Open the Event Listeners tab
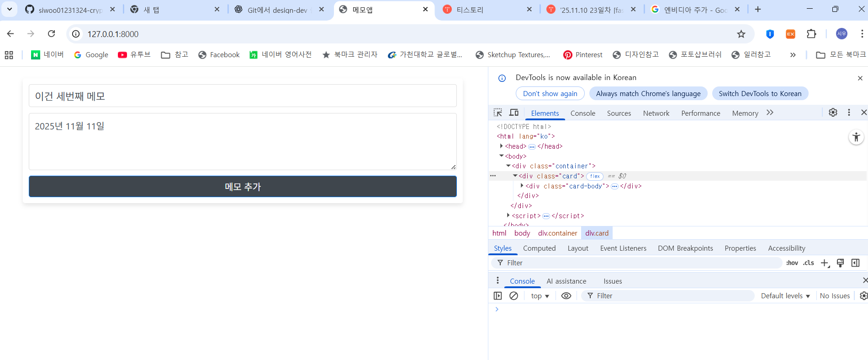Screen dimensions: 868x360 (x=623, y=248)
